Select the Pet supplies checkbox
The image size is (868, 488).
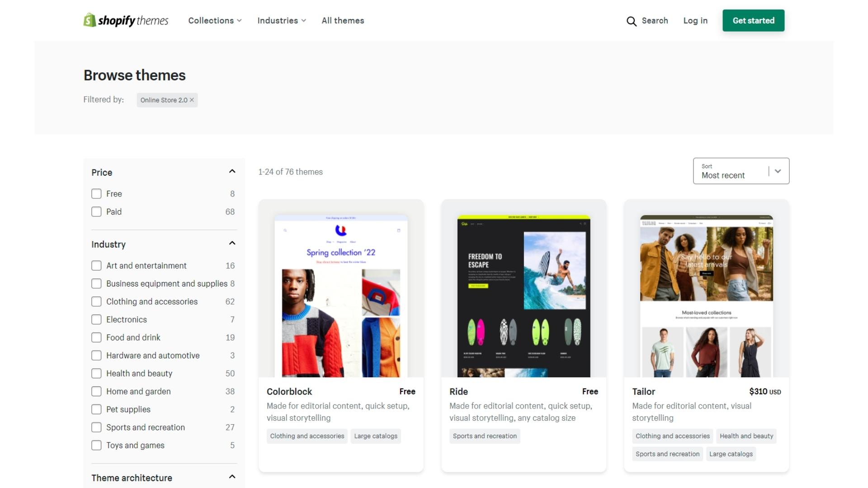coord(96,409)
